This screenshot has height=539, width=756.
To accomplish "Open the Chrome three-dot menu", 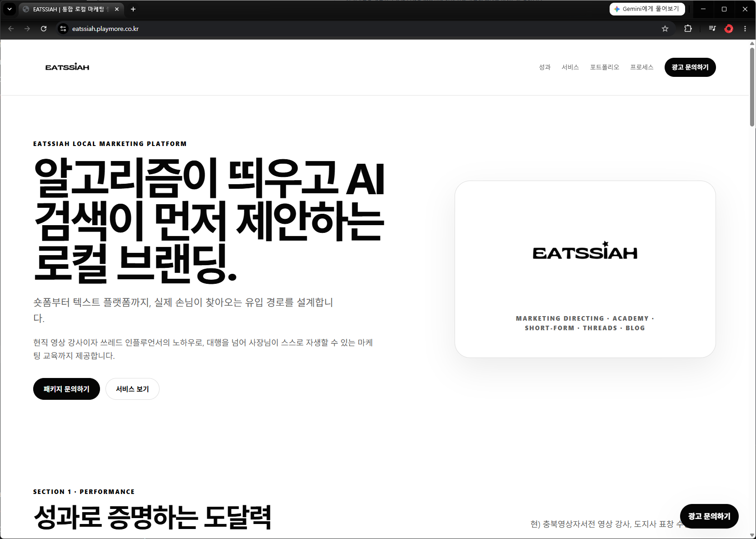I will pos(745,29).
